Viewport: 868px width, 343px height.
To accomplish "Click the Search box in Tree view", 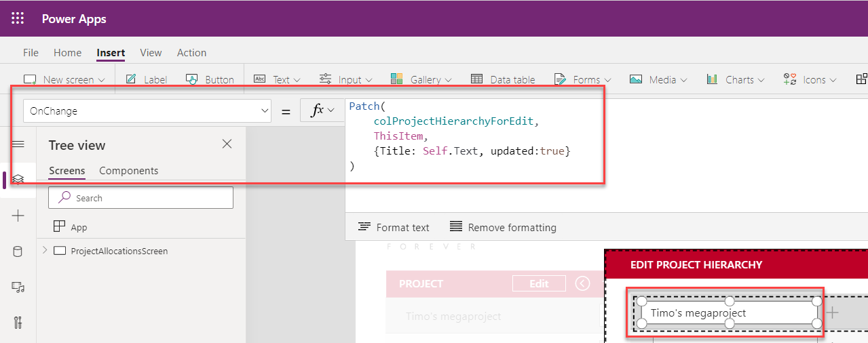I will tap(140, 198).
